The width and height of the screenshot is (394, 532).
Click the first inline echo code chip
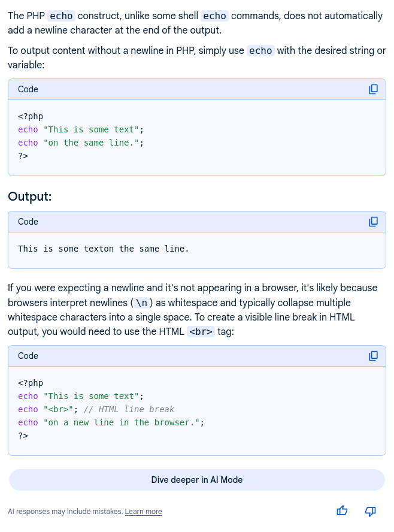coord(62,16)
